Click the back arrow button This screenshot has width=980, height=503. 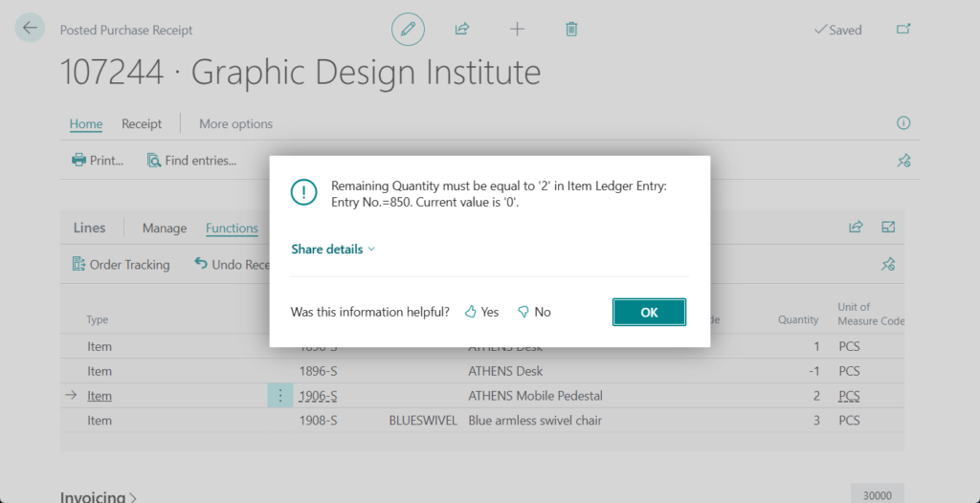(30, 29)
